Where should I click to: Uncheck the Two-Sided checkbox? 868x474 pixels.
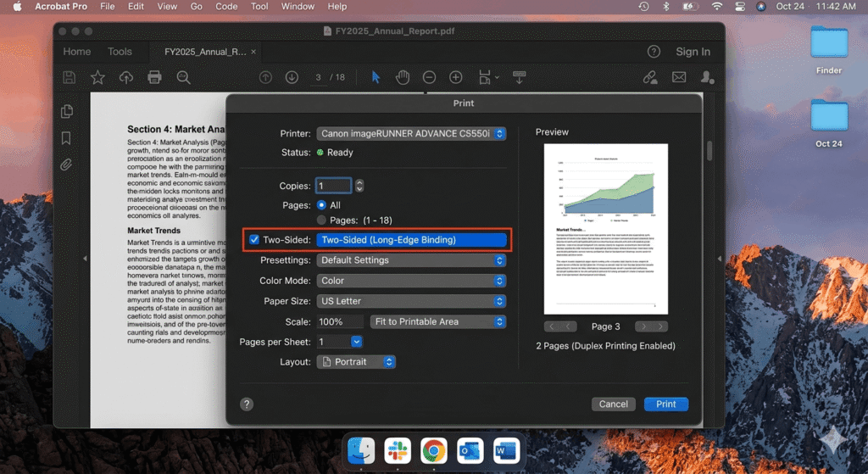pyautogui.click(x=254, y=240)
